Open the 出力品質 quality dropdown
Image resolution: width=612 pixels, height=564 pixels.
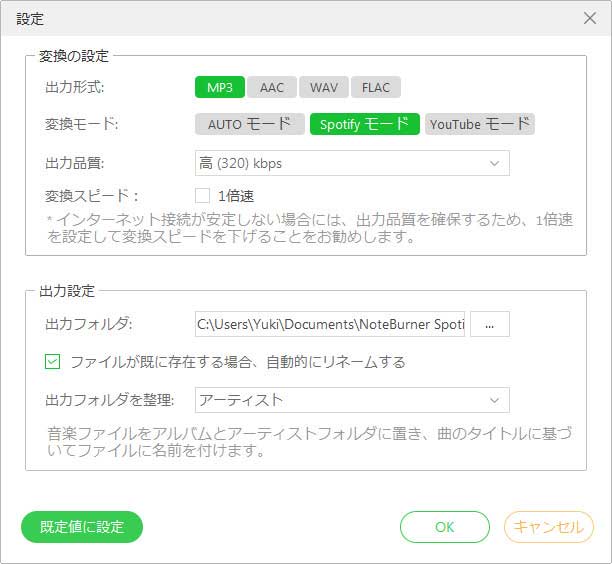pos(352,163)
